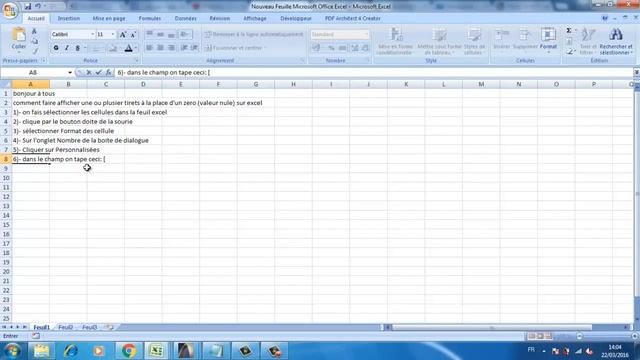This screenshot has height=360, width=640.
Task: Switch to the Mise en page tab
Action: tap(109, 18)
